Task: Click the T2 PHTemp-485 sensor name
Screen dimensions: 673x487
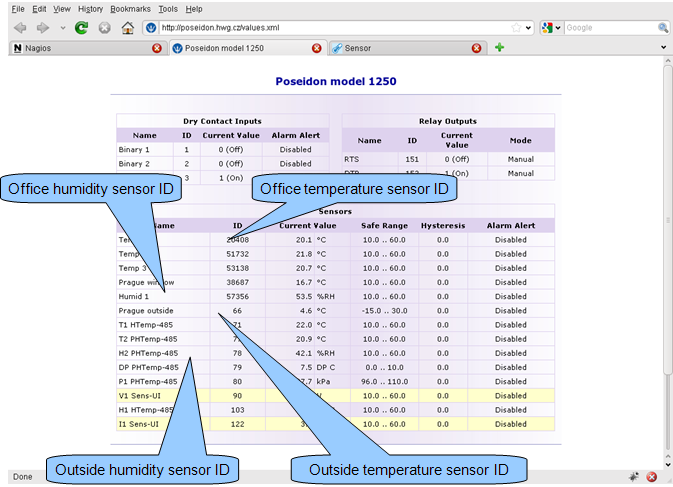Action: [148, 339]
